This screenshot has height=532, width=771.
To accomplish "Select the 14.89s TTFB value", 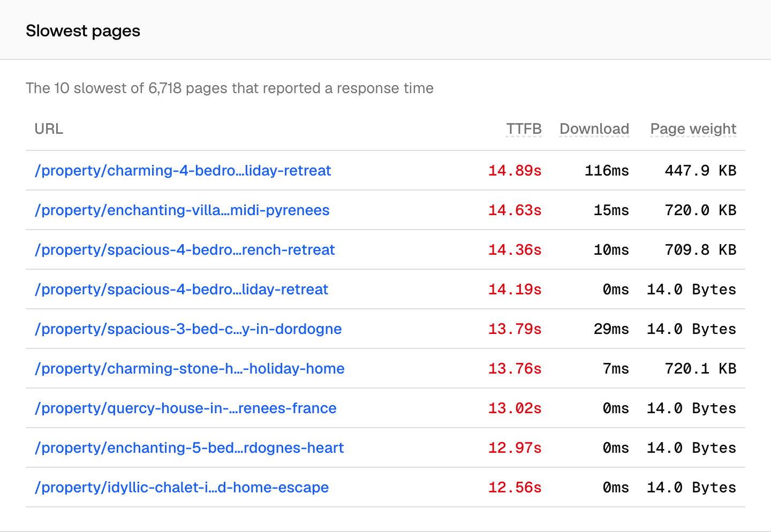I will (x=515, y=170).
